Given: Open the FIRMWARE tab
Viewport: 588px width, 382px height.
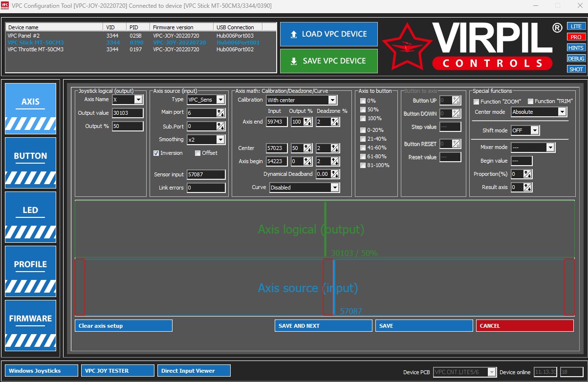Looking at the screenshot, I should pyautogui.click(x=30, y=325).
